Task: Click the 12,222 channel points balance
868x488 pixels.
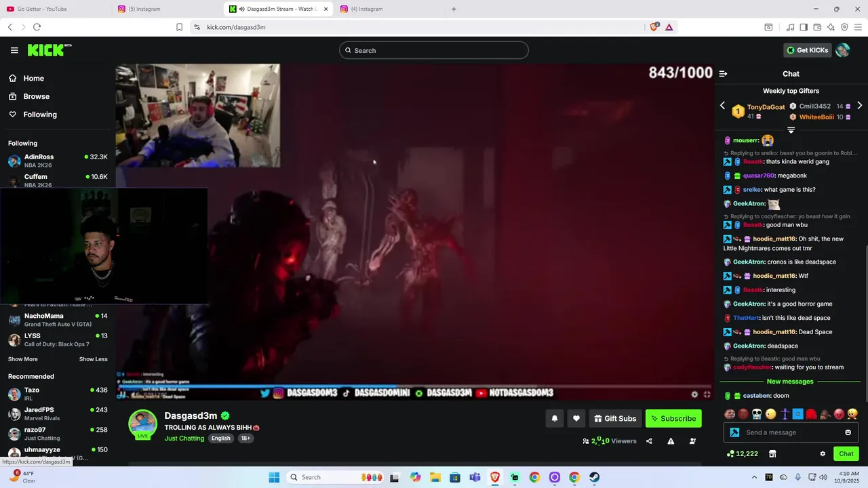Action: click(x=742, y=454)
